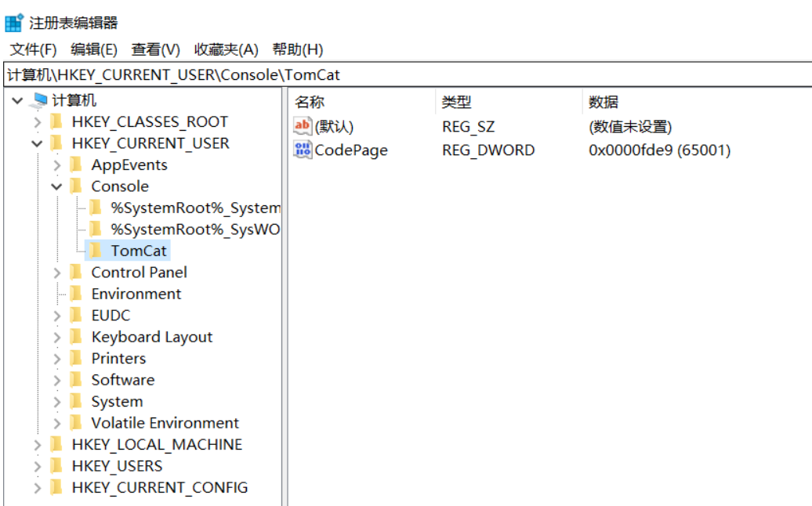Collapse the 计算机 root node
The height and width of the screenshot is (506, 812).
pyautogui.click(x=17, y=100)
